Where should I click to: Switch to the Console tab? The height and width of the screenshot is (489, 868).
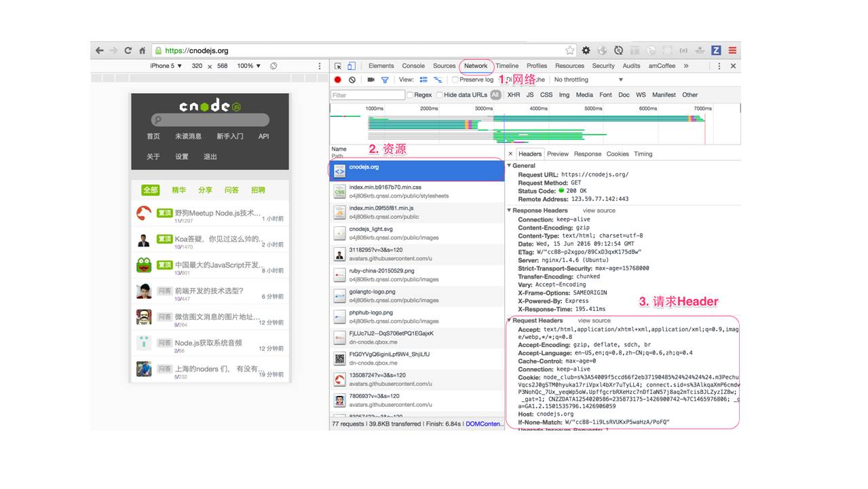pos(413,66)
